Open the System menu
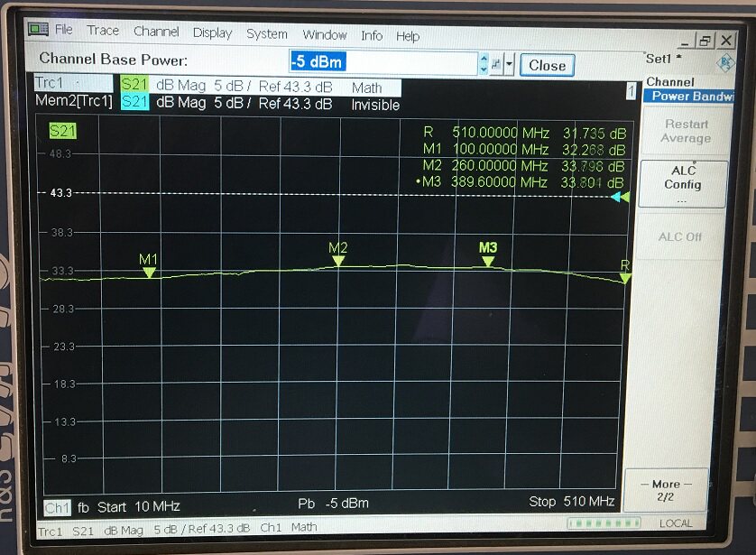This screenshot has width=756, height=555. click(267, 33)
